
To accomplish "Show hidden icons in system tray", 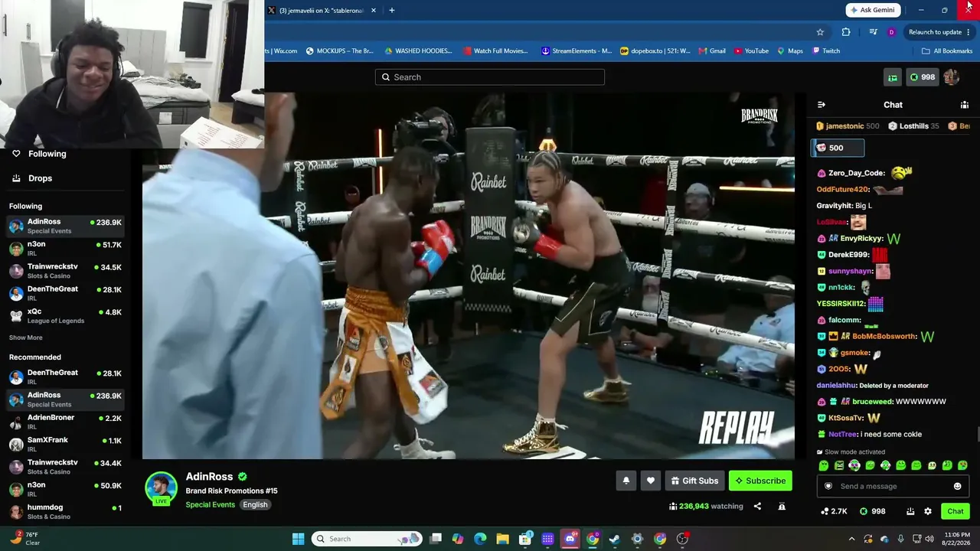I will point(851,539).
